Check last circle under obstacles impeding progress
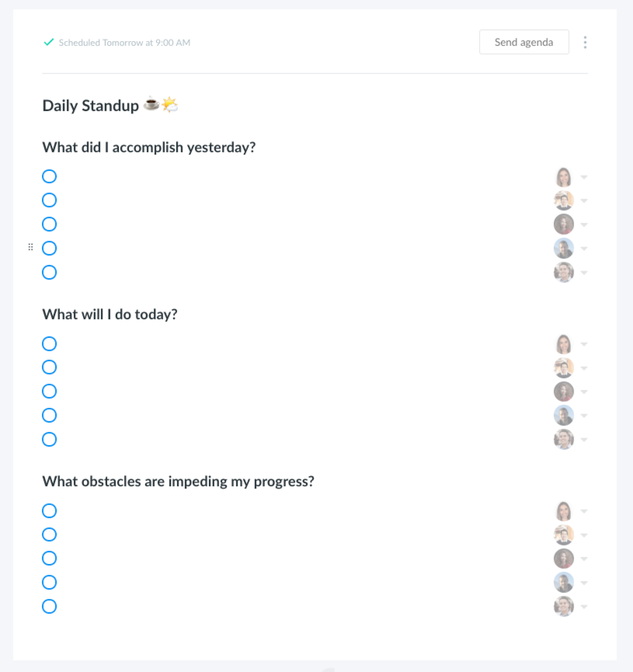 point(49,606)
